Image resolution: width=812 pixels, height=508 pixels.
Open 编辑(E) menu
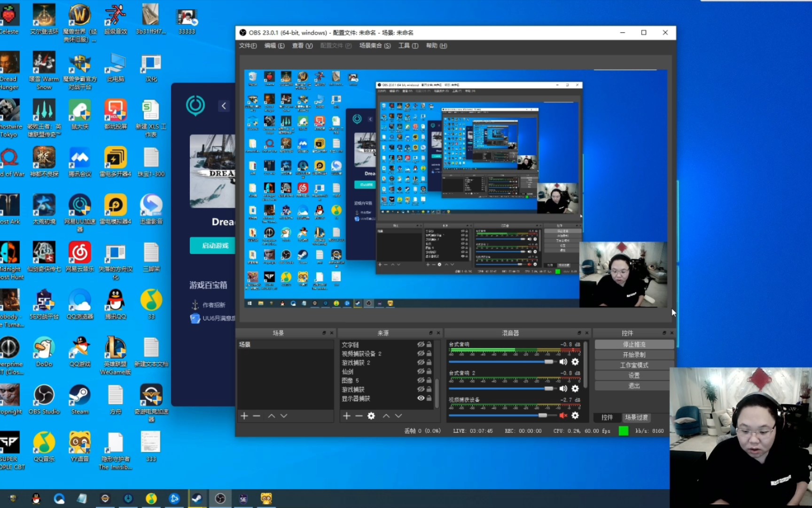274,46
